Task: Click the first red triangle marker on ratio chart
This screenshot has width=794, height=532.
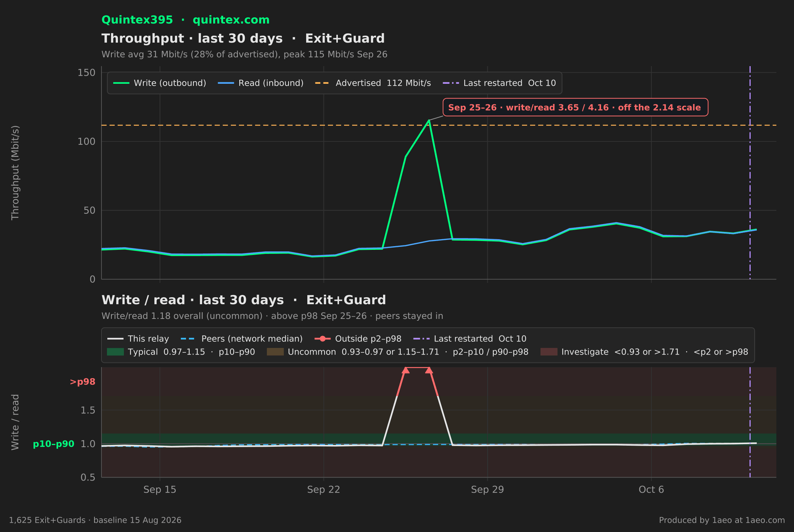Action: coord(405,370)
